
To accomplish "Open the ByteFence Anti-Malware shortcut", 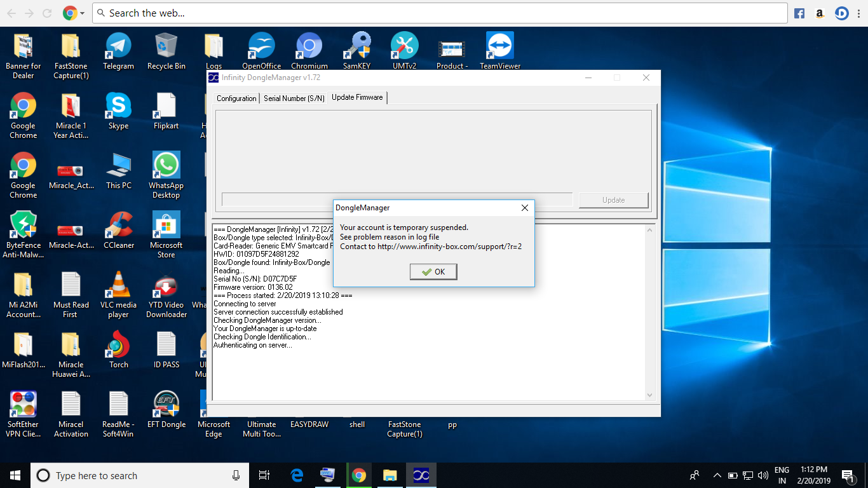I will click(x=23, y=234).
